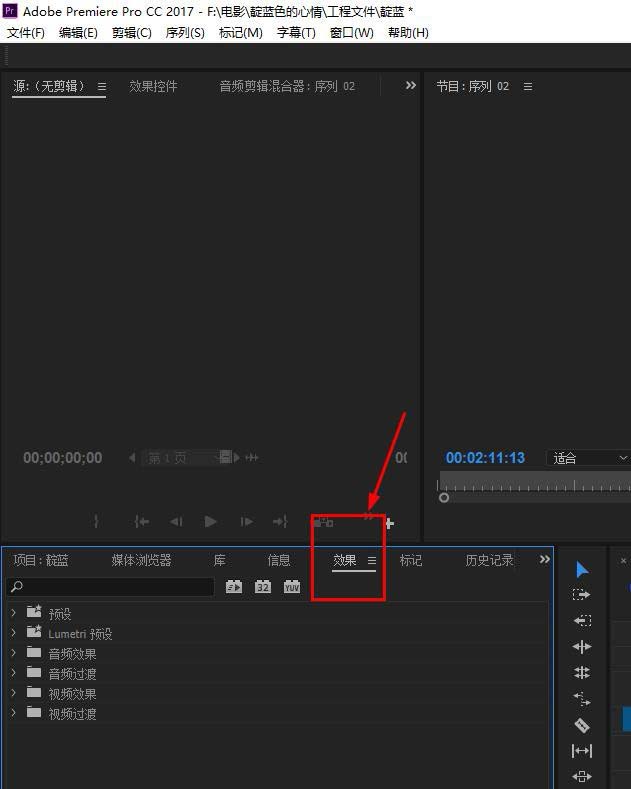Click the Source monitor timecode 00;00;00;00

[x=62, y=458]
